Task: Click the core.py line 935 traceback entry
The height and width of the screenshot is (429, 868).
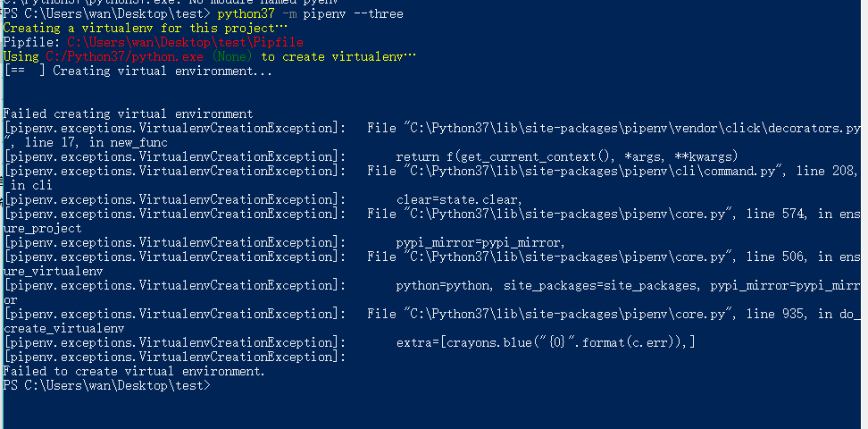Action: coord(580,315)
